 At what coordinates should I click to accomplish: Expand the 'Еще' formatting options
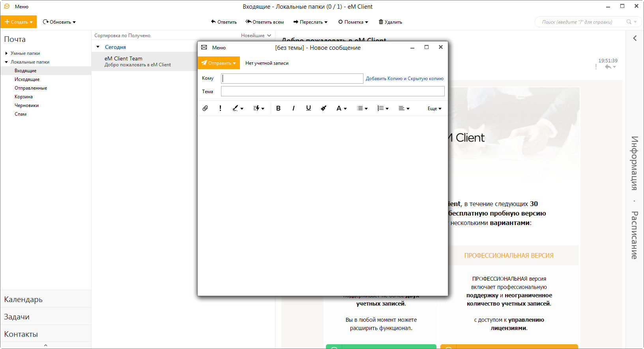tap(434, 109)
